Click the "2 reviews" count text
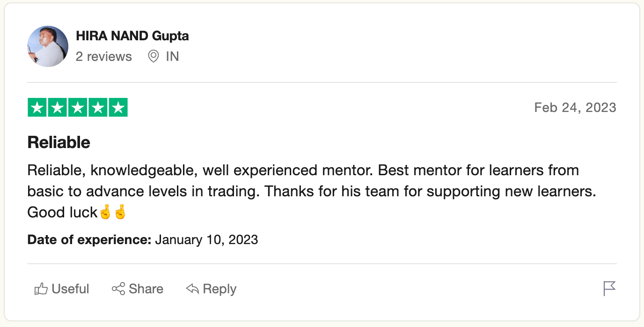This screenshot has height=327, width=644. (104, 57)
